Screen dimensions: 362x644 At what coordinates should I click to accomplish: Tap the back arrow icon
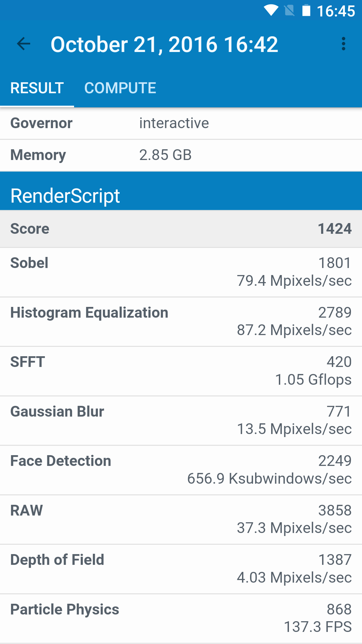[x=23, y=44]
